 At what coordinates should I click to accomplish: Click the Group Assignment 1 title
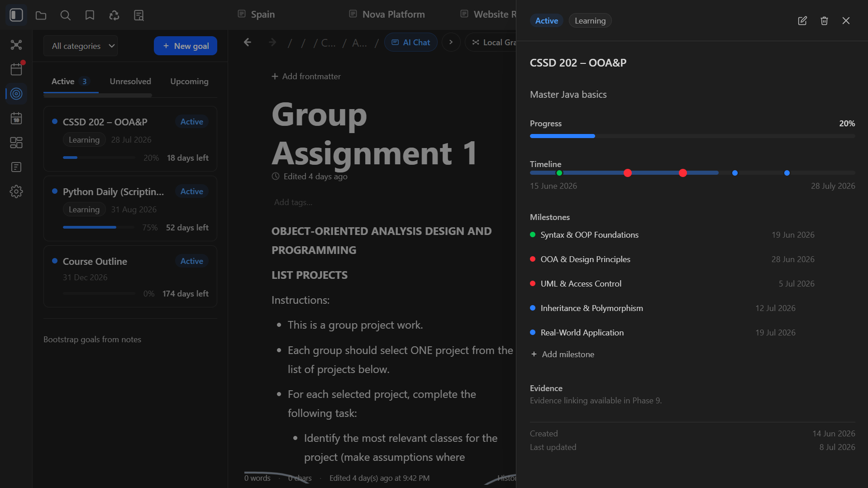click(x=375, y=134)
